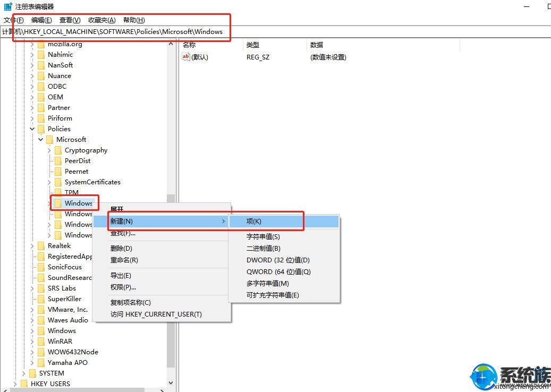551x392 pixels.
Task: Choose 权限(P)... in the context menu
Action: pos(162,287)
